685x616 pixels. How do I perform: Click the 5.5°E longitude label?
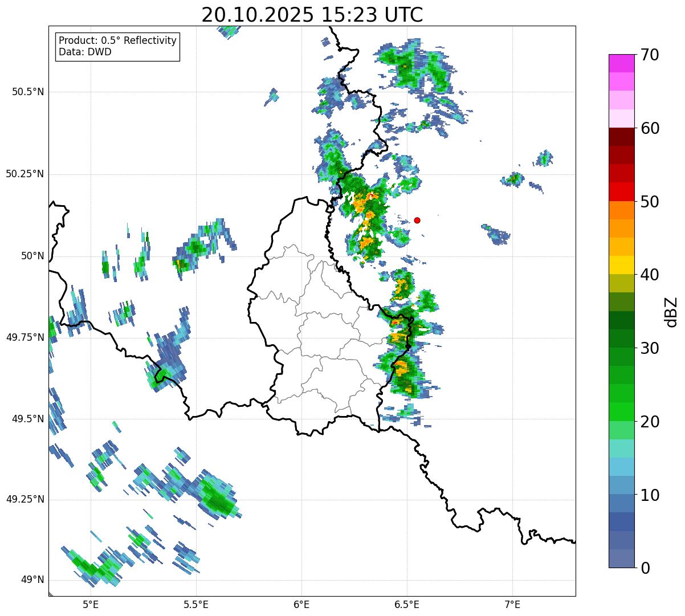click(x=196, y=604)
